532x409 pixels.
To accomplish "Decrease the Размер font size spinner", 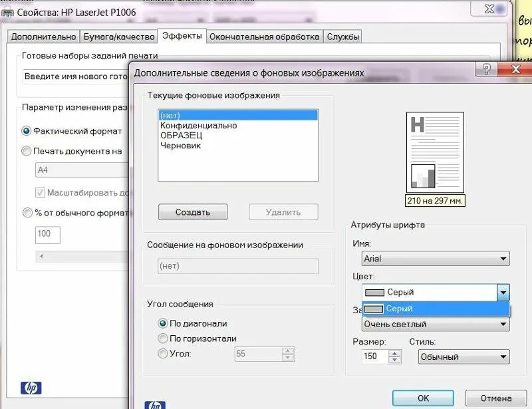I will [x=394, y=360].
